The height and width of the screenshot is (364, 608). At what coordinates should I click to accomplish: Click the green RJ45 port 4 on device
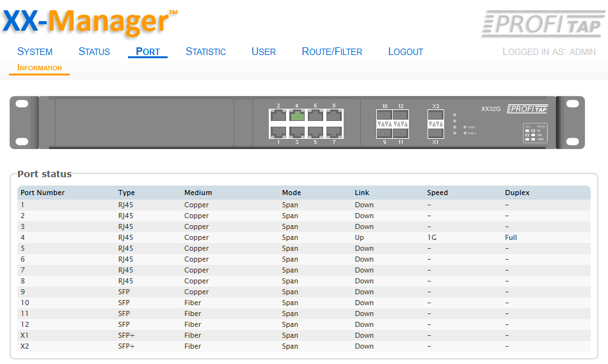tap(296, 116)
